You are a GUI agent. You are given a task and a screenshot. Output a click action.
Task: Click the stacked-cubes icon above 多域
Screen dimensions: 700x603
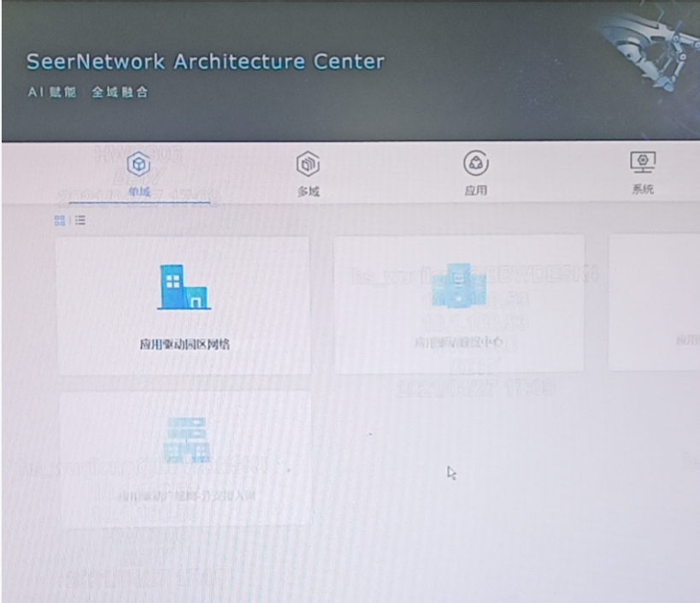pyautogui.click(x=308, y=163)
